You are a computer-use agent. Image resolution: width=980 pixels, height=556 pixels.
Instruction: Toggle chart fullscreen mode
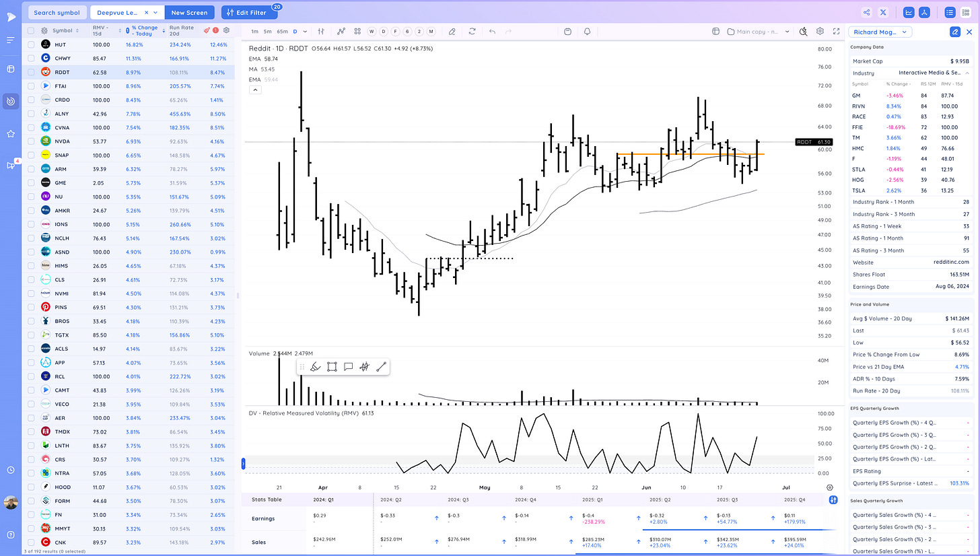coord(837,31)
